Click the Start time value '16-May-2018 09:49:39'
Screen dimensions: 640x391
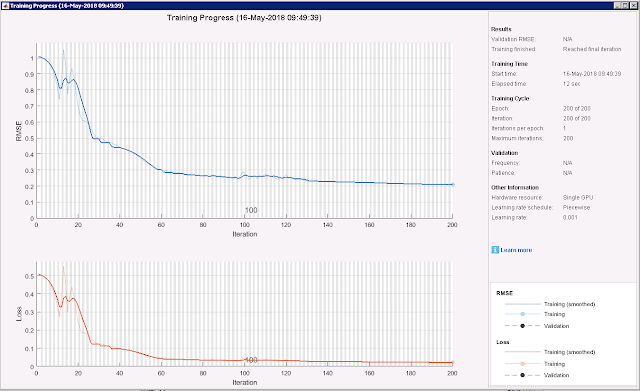pos(592,74)
